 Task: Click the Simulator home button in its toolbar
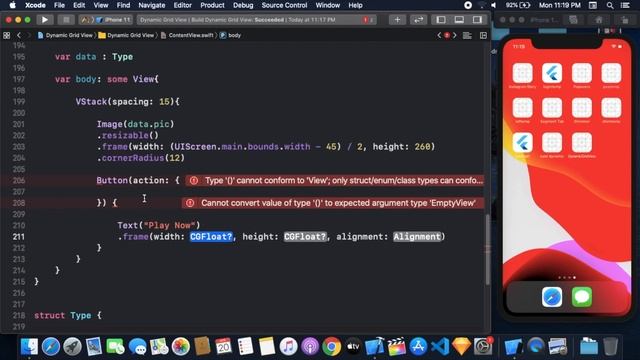click(x=599, y=20)
